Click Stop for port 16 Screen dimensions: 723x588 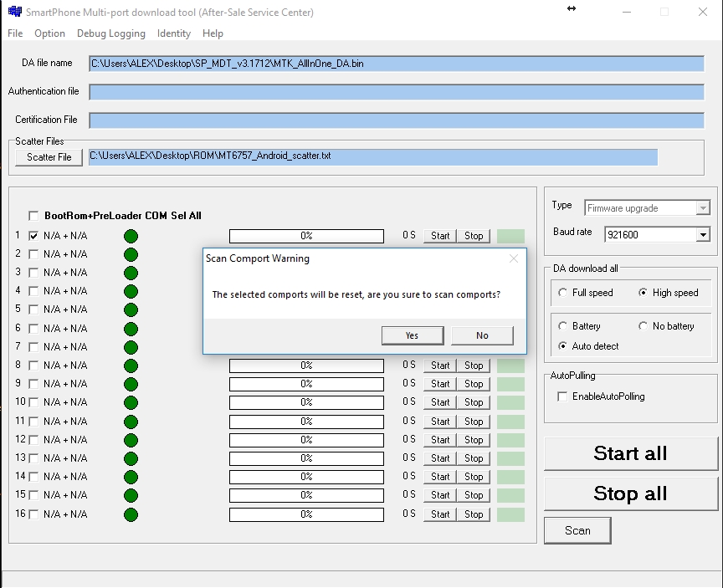474,514
